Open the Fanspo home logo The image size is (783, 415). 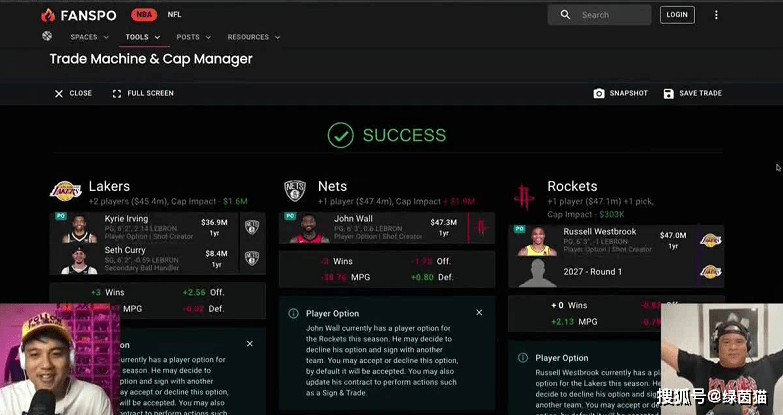click(78, 15)
